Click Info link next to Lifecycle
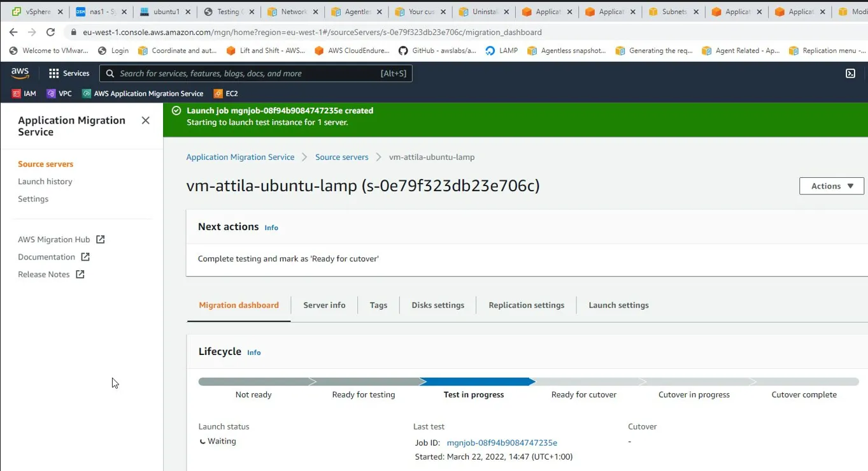 254,352
